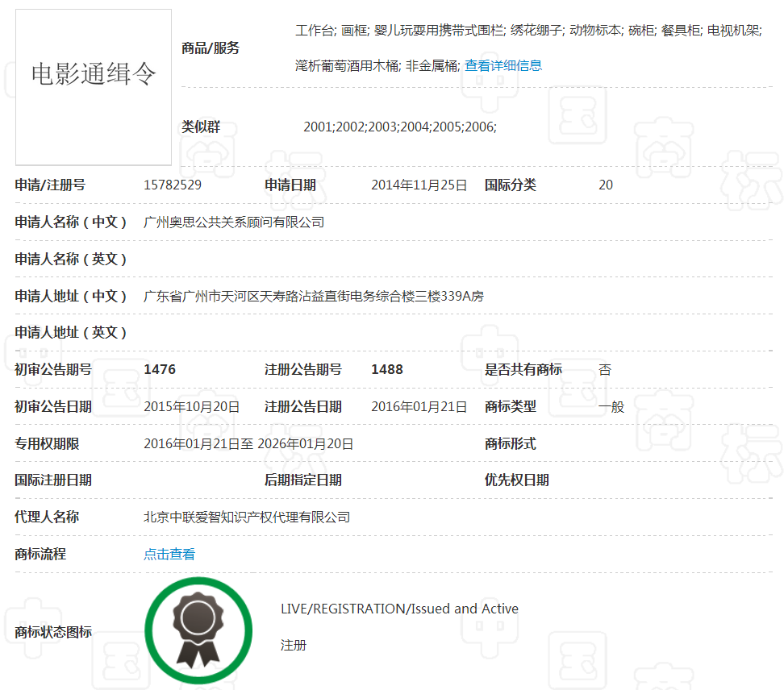Select application date 2014年11月25日
This screenshot has height=690, width=784.
[419, 185]
